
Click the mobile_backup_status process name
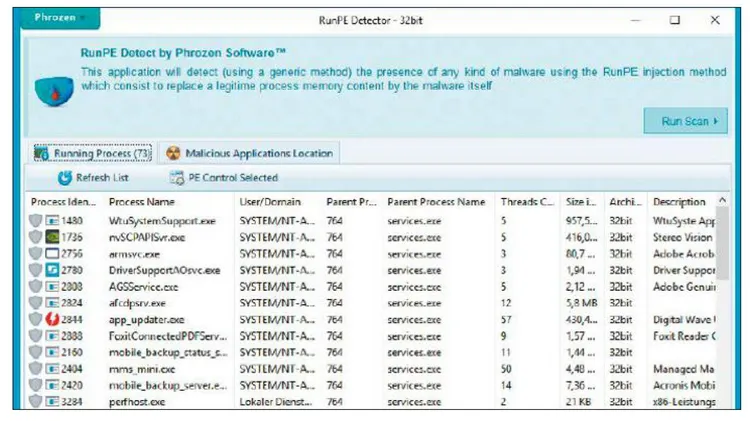click(x=168, y=353)
